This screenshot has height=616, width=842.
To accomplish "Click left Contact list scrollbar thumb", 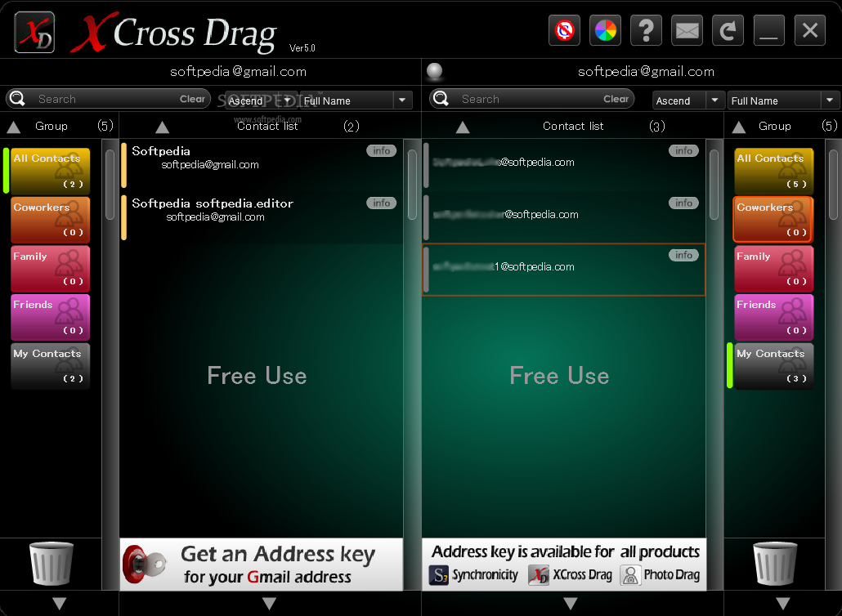I will (412, 185).
